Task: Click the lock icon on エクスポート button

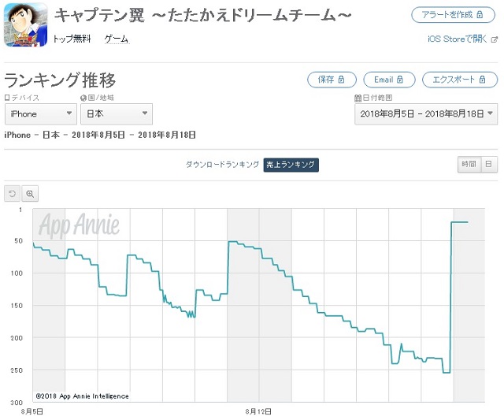Action: (x=482, y=80)
